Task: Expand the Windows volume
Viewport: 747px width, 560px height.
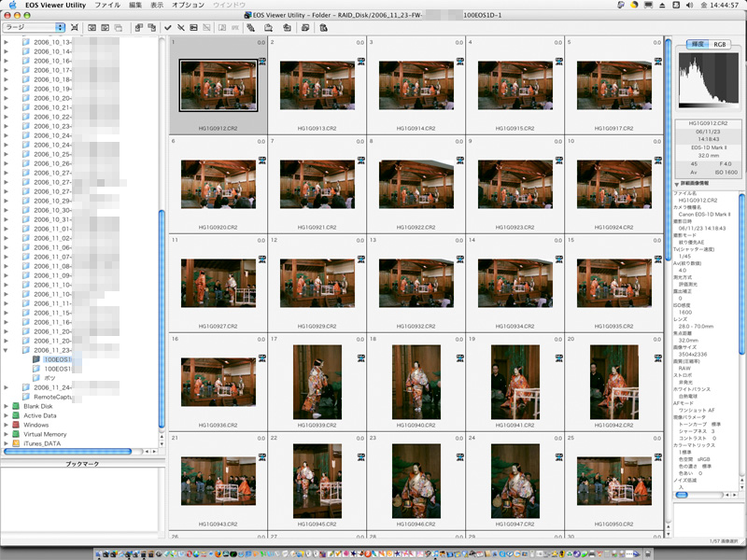Action: pos(6,425)
